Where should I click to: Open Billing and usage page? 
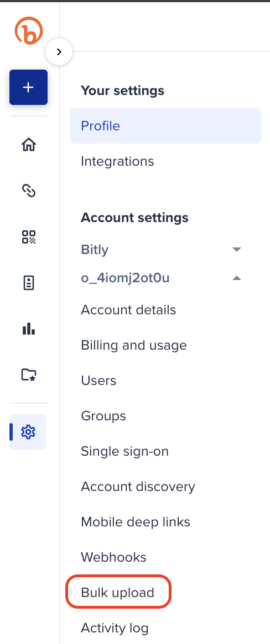tap(134, 345)
